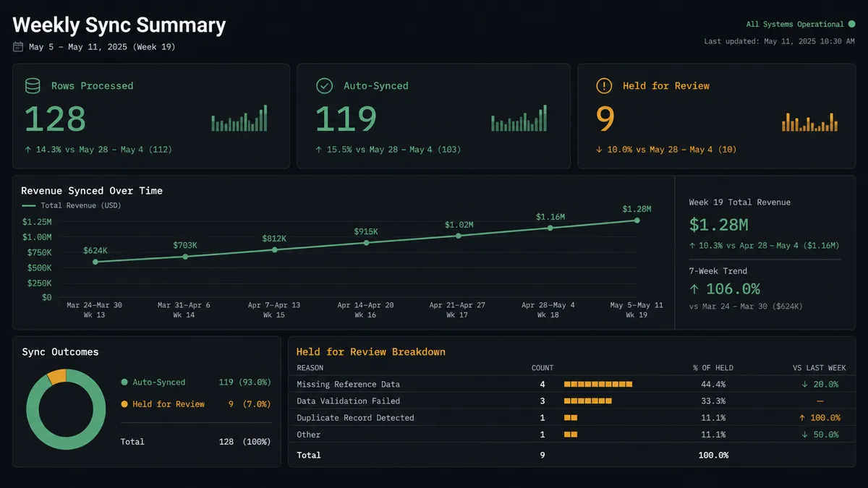Image resolution: width=868 pixels, height=488 pixels.
Task: Select the Data Validation Failed row label
Action: (x=348, y=401)
